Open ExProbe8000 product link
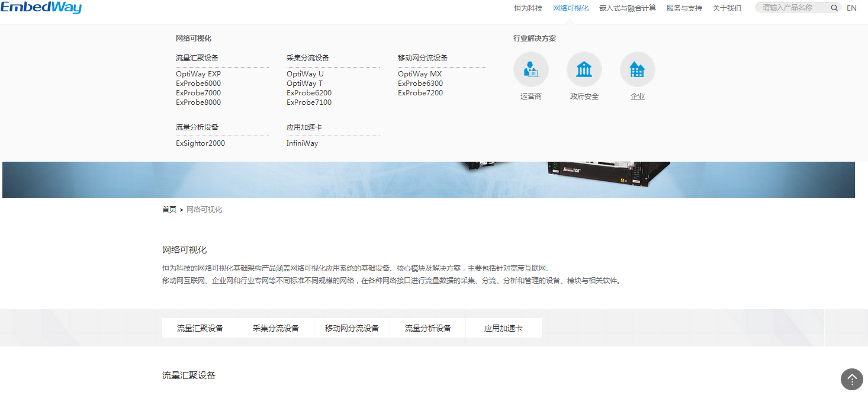The width and height of the screenshot is (868, 398). (x=198, y=102)
